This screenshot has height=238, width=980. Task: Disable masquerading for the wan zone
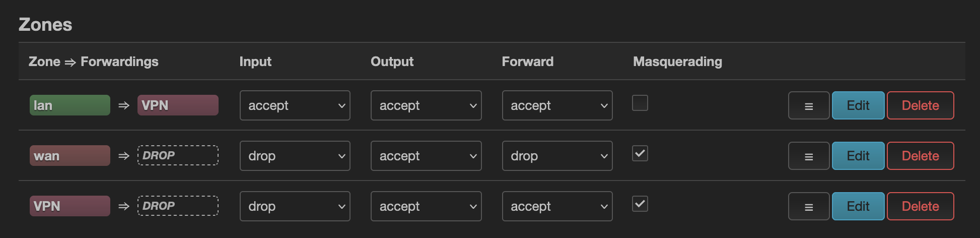pos(640,154)
